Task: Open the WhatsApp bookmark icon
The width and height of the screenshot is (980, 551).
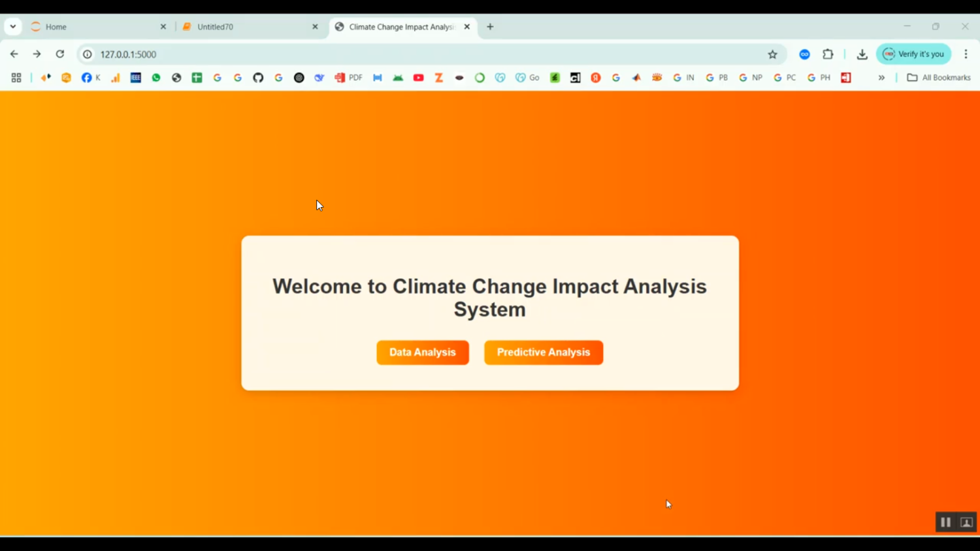Action: click(156, 78)
